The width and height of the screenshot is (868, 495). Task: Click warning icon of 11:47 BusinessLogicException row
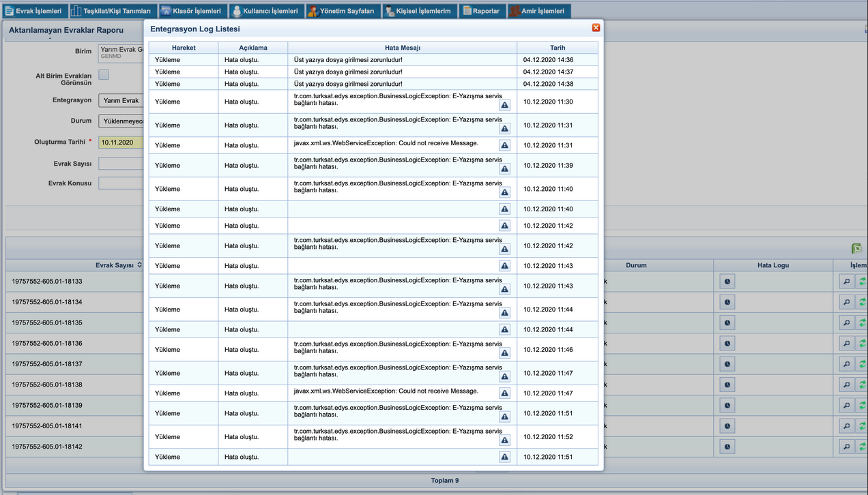(x=505, y=377)
